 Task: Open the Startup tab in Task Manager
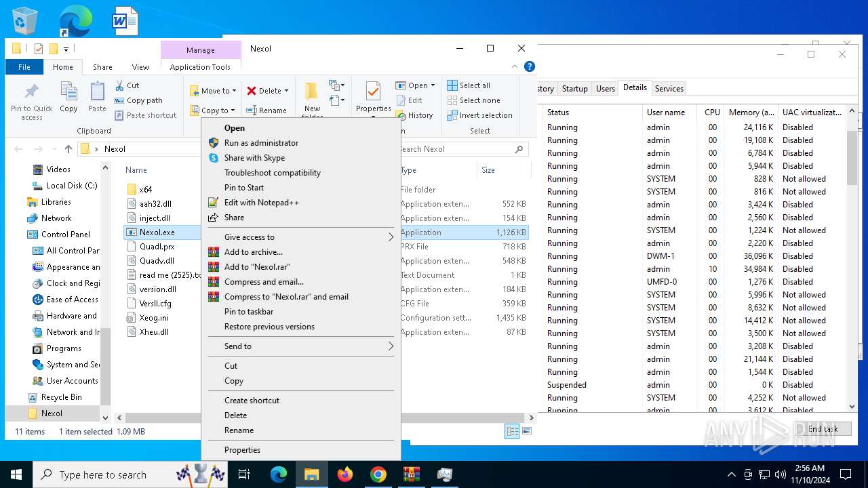574,89
